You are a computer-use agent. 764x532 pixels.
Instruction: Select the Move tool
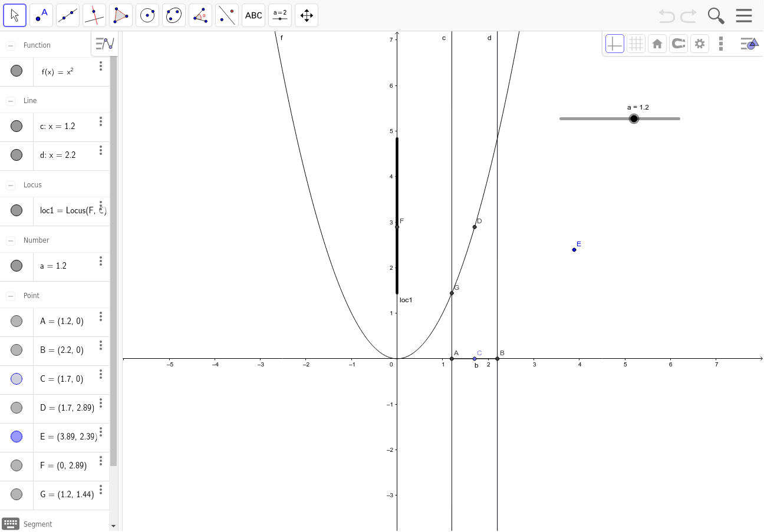pos(15,15)
